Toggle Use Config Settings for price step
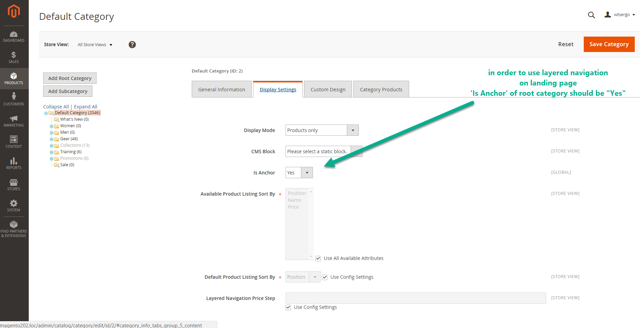 tap(288, 307)
